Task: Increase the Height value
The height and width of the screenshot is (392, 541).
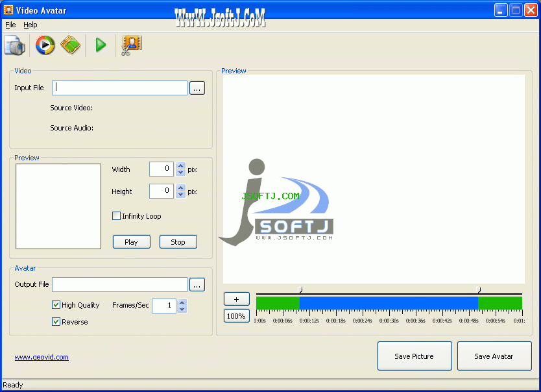Action: coord(180,188)
